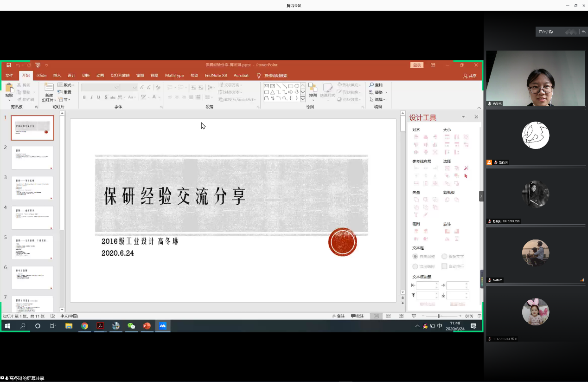
Task: Open 查找 (Find) in the editing group
Action: point(377,85)
